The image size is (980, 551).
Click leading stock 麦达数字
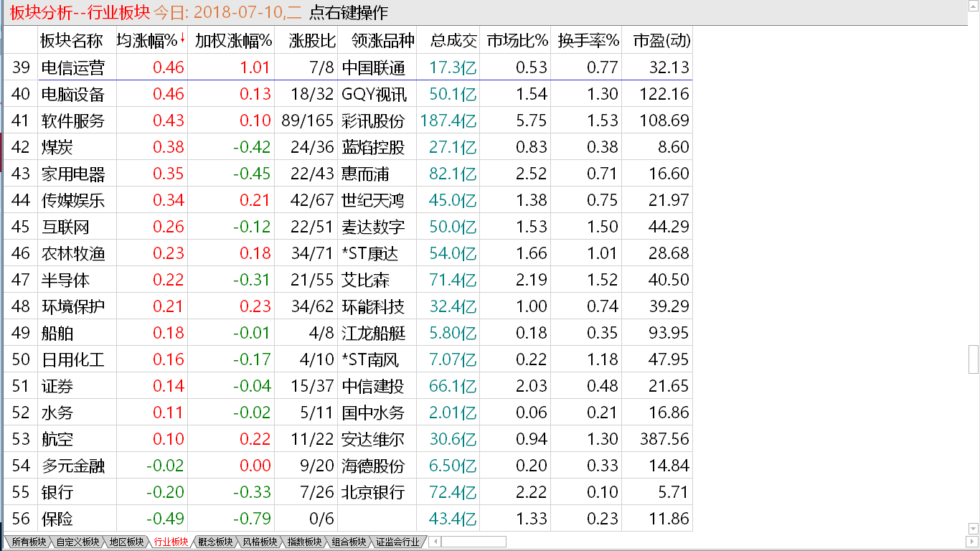pyautogui.click(x=373, y=227)
